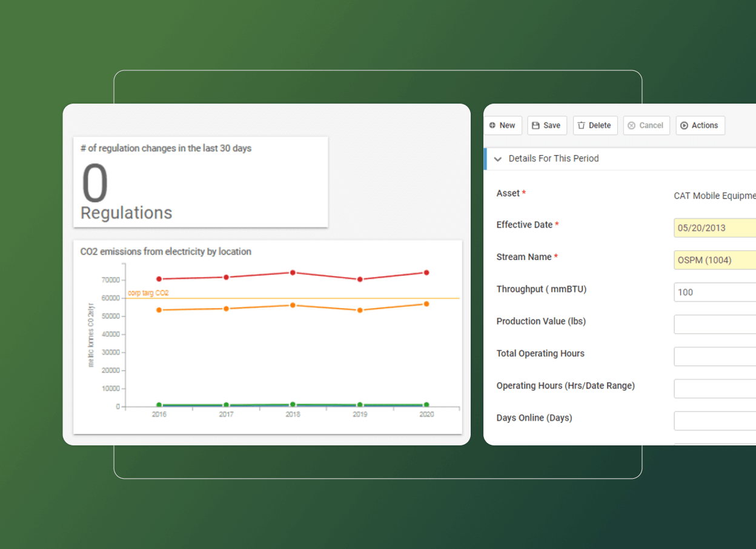The image size is (756, 549).
Task: Click the orange 2020 data point on the chart
Action: 426,304
